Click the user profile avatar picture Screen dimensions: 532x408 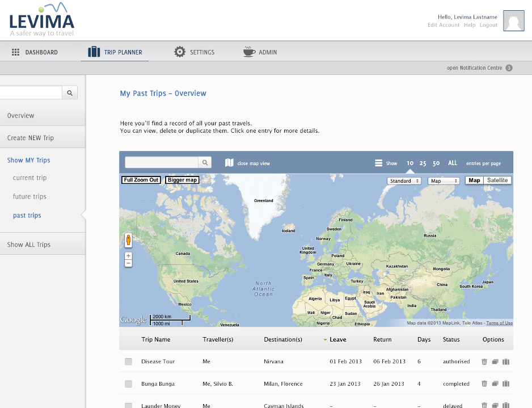(514, 20)
